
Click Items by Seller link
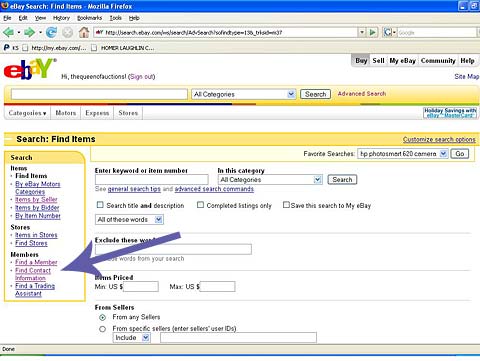tap(36, 200)
